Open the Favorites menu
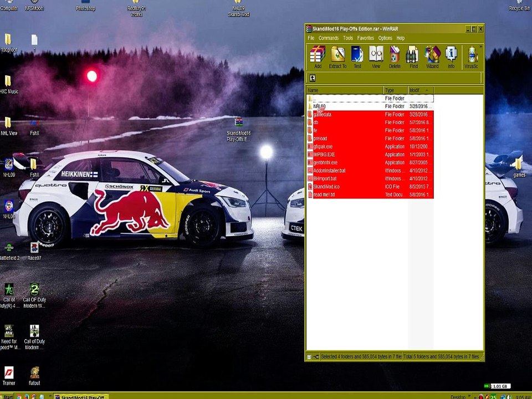532x399 pixels. [x=365, y=38]
